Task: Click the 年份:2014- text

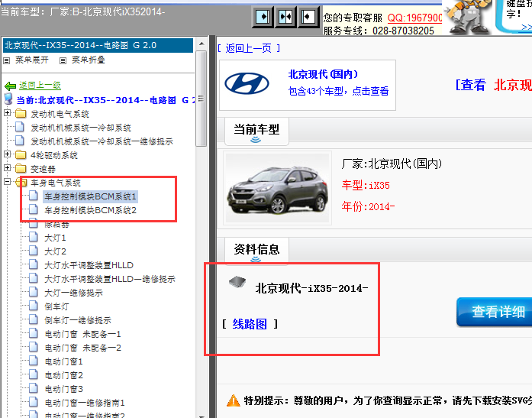Action: click(x=368, y=206)
